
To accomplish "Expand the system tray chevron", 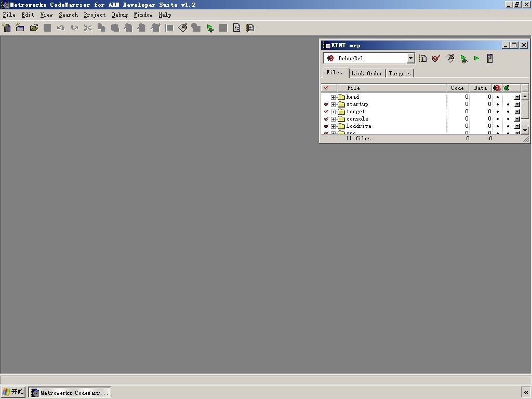I will (x=526, y=393).
